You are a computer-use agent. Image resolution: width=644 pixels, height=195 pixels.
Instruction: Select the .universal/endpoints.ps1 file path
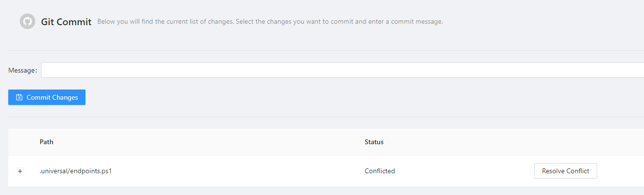(75, 171)
